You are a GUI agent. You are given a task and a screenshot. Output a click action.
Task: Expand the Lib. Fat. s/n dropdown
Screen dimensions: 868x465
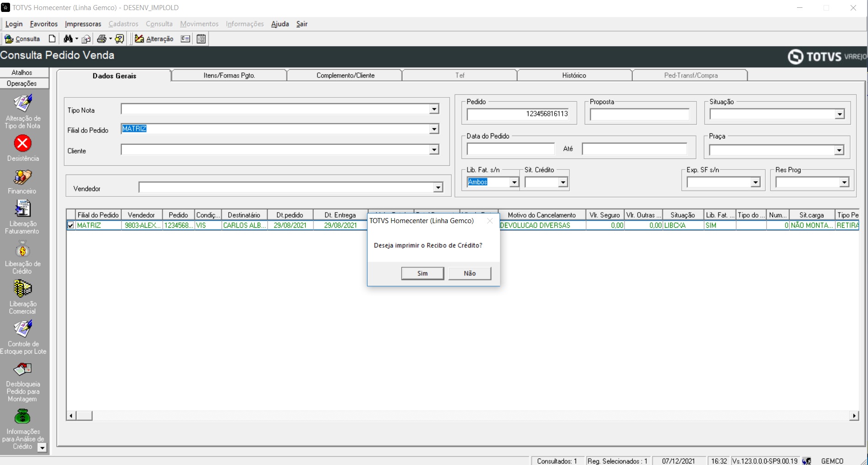[514, 182]
